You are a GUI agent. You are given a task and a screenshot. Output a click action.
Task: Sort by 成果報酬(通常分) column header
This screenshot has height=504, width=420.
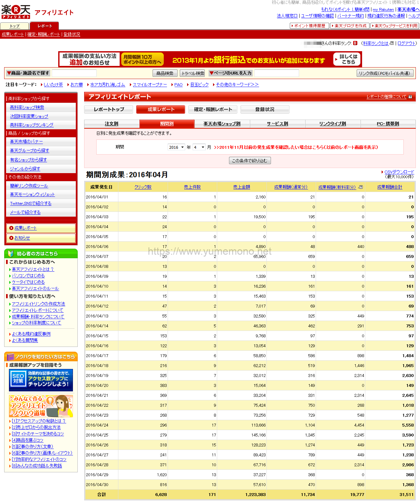(291, 187)
